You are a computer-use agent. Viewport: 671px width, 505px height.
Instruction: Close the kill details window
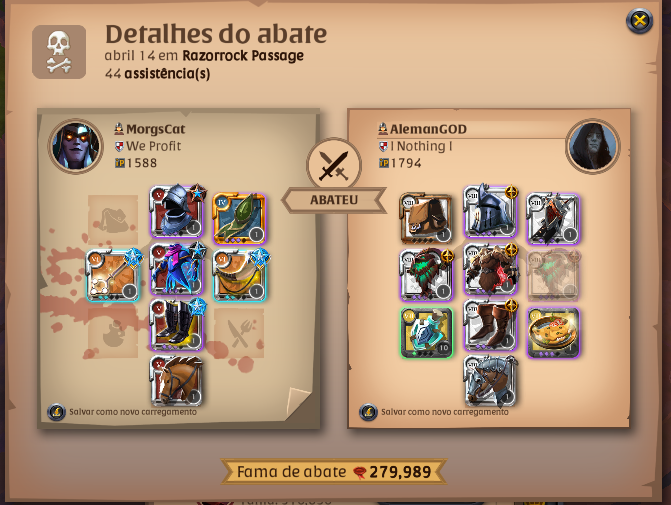point(639,20)
